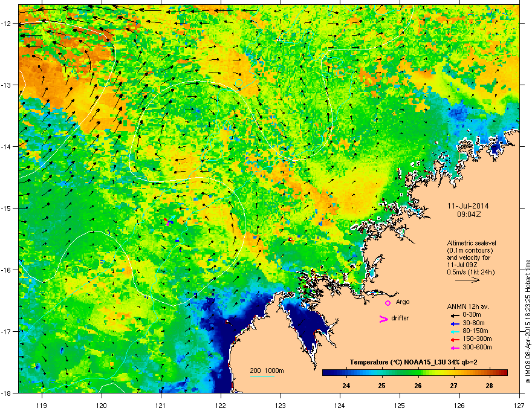Click the 'ANMN 12h av.' heading
This screenshot has height=411, width=532.
[468, 306]
